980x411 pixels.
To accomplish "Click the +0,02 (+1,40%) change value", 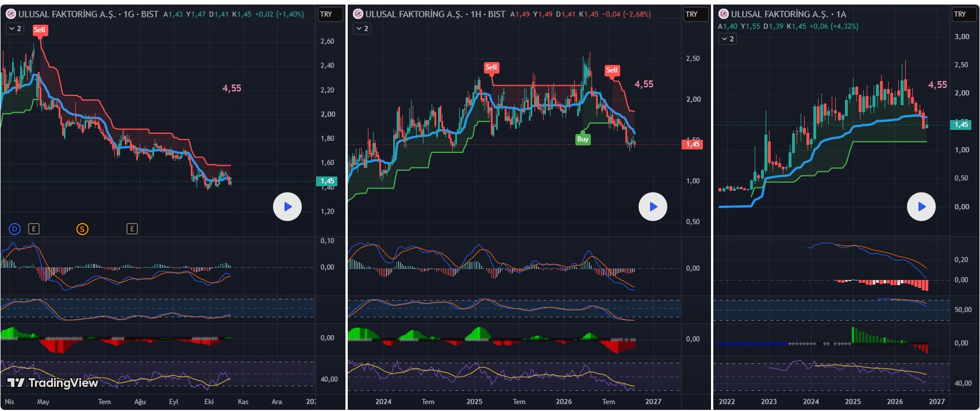I will 279,14.
